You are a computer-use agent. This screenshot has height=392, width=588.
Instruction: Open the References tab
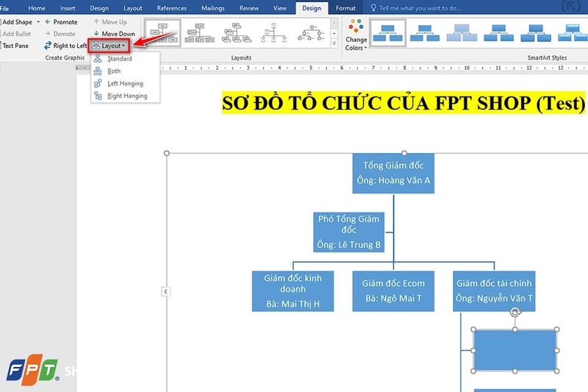point(171,8)
